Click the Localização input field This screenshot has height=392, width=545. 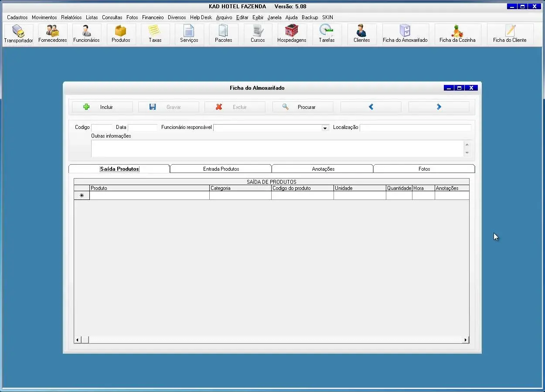coord(415,128)
